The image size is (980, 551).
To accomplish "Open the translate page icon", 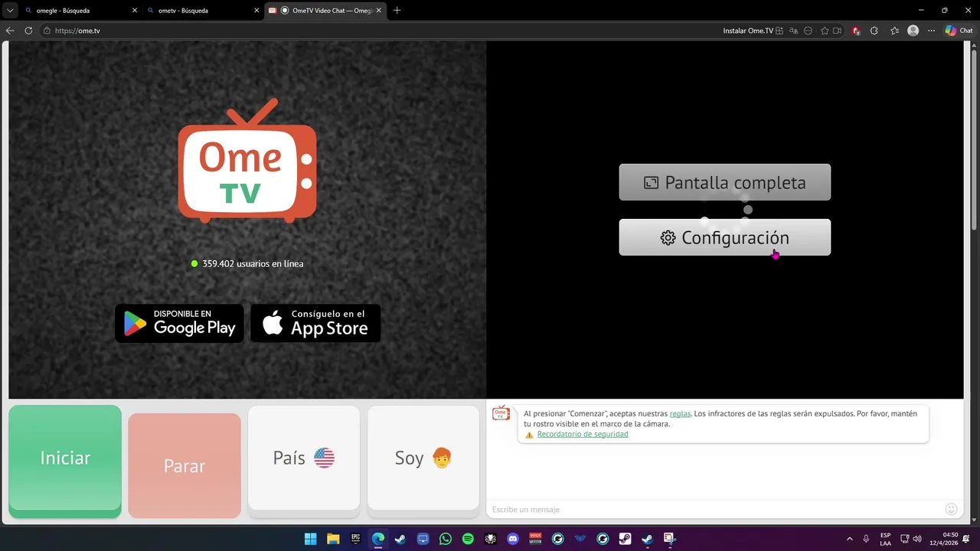I will 793,31.
